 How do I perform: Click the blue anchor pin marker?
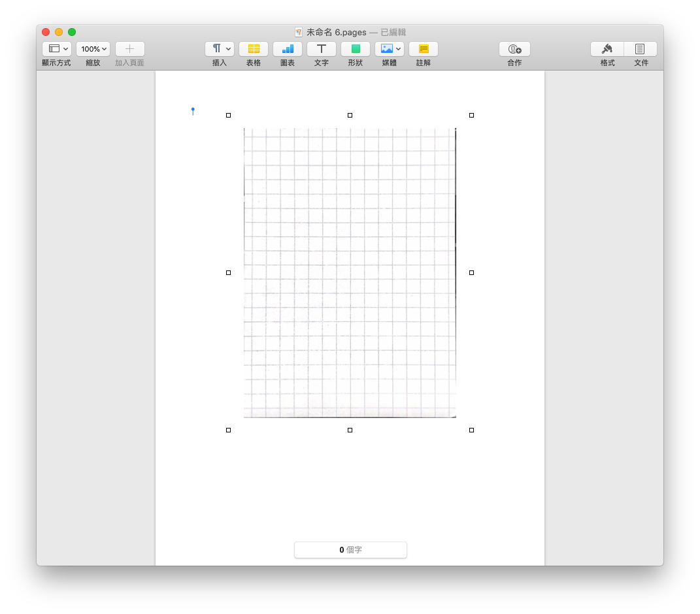[x=193, y=111]
